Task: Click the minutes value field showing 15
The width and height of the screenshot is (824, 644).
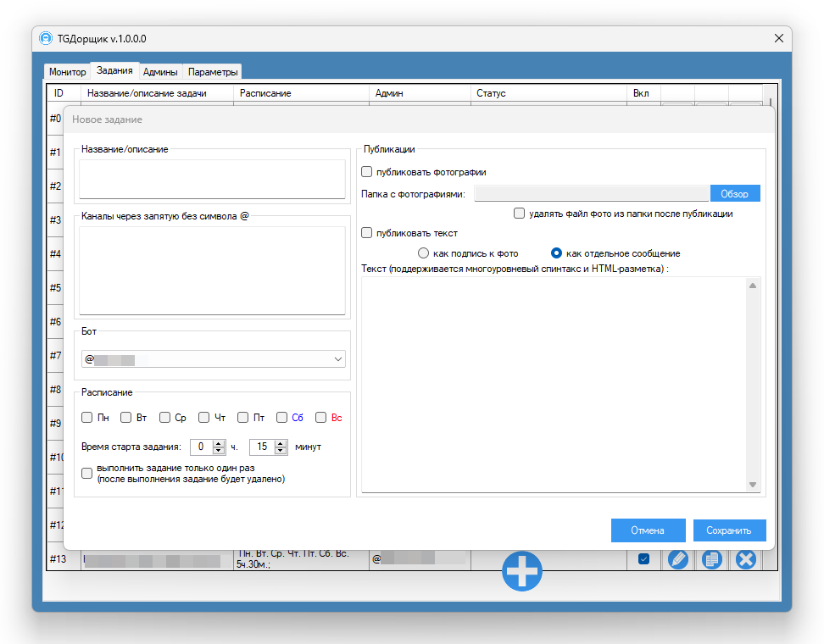Action: (262, 447)
